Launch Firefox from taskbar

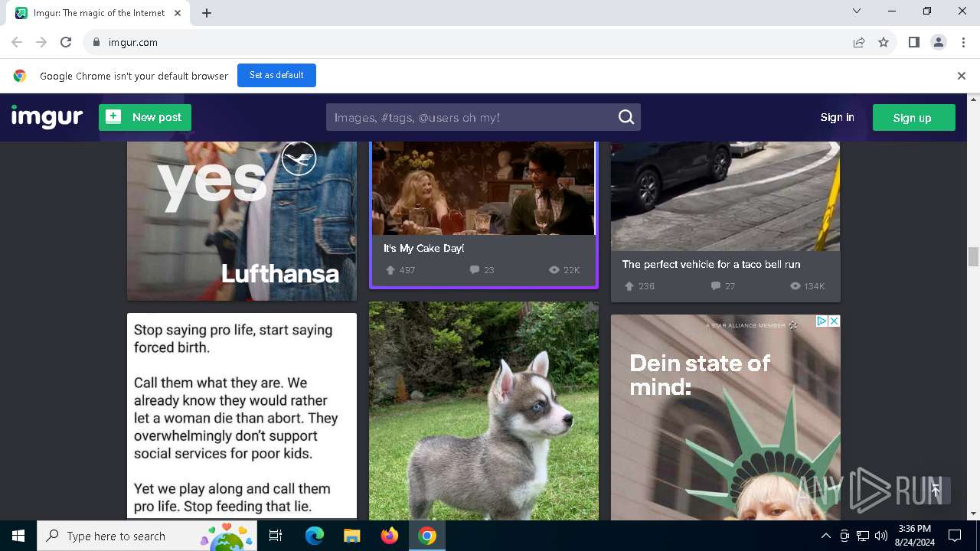[x=390, y=536]
